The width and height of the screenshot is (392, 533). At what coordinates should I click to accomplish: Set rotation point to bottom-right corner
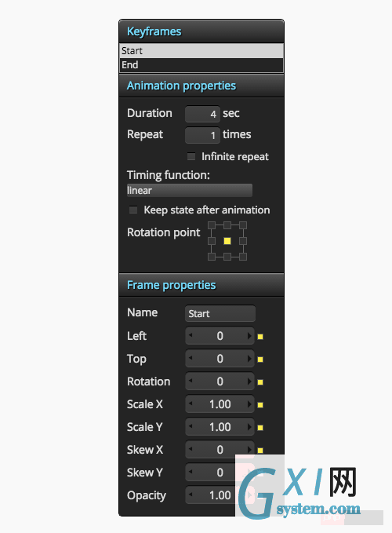point(243,257)
